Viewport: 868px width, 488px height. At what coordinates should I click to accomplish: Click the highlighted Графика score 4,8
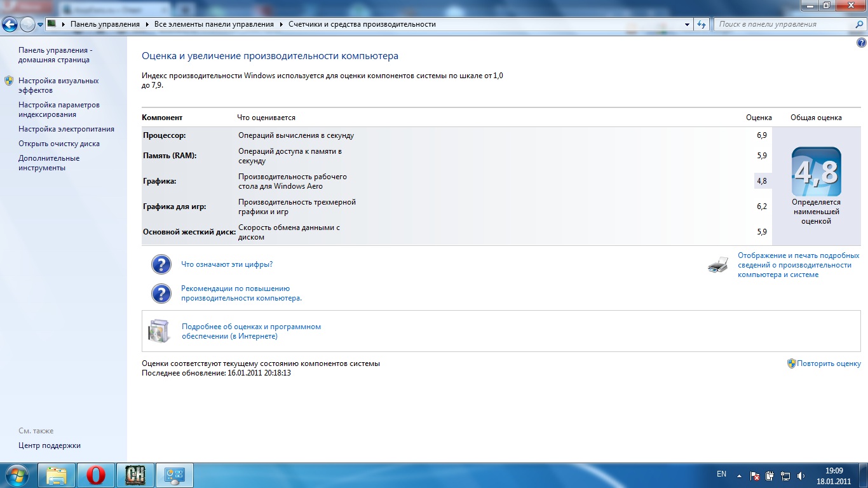pyautogui.click(x=762, y=181)
